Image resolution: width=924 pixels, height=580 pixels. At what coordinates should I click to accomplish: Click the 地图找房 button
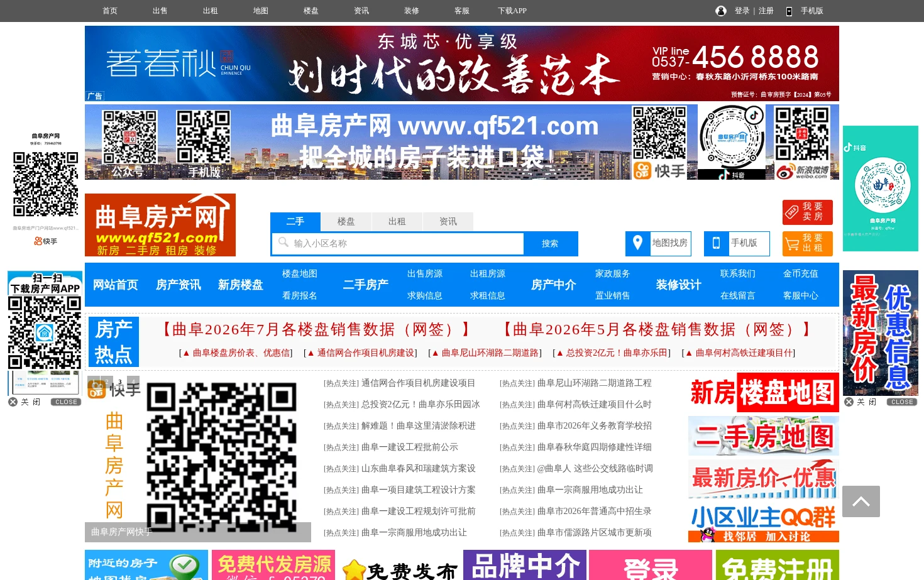(658, 243)
